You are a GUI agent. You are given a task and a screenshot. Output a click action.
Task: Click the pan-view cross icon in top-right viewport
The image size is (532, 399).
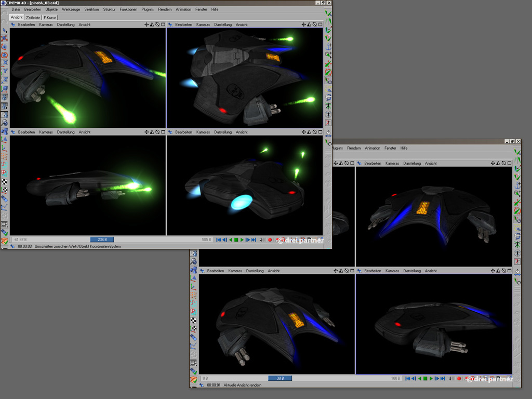click(304, 24)
